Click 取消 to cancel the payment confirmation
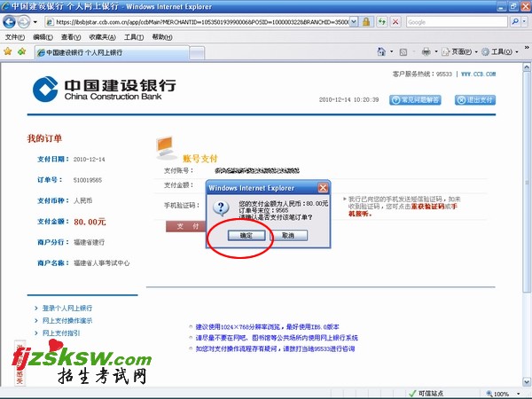 pos(287,236)
